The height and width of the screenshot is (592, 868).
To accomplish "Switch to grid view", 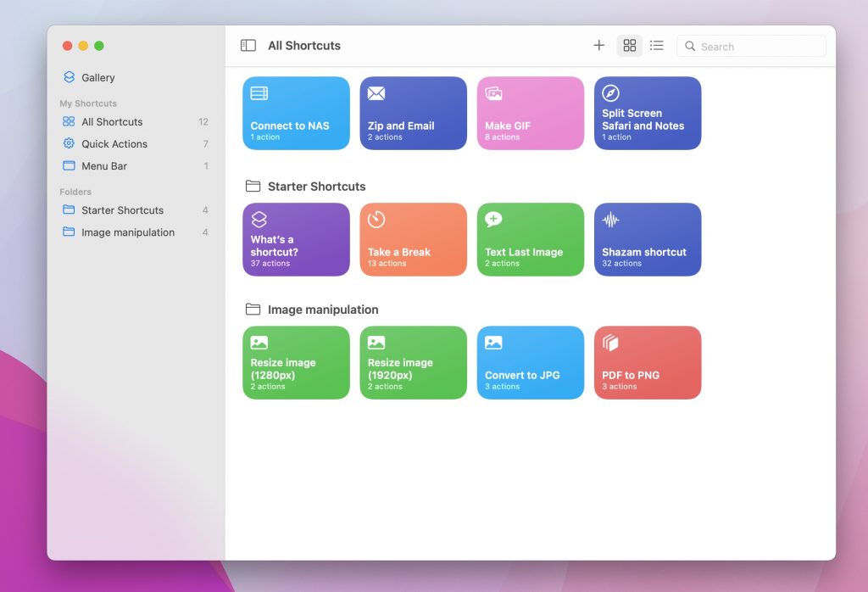I will (629, 46).
